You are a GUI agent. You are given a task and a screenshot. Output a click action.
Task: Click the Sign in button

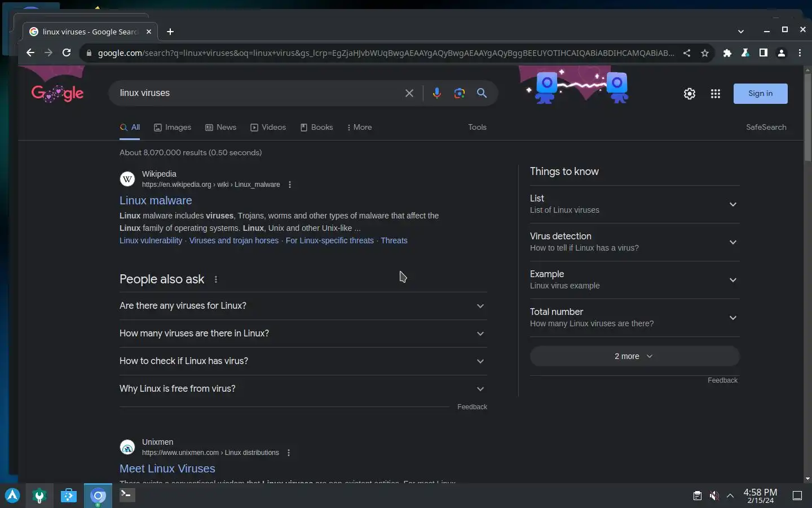point(760,94)
